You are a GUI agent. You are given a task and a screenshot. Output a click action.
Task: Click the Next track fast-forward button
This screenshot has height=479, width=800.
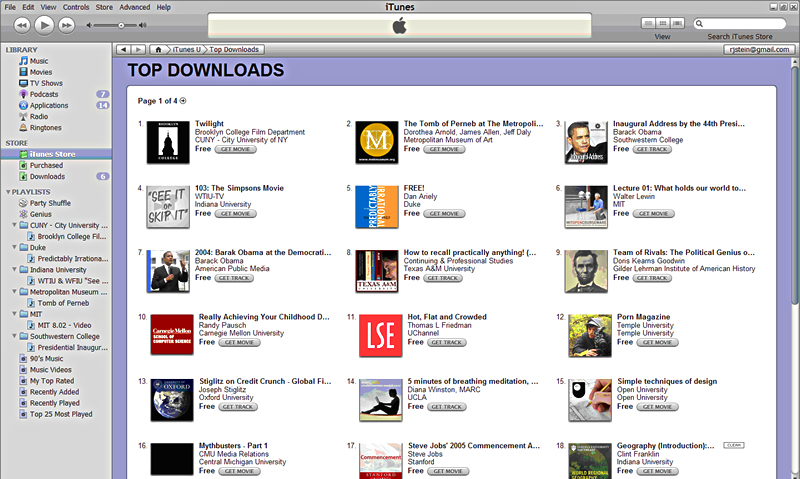(x=66, y=25)
